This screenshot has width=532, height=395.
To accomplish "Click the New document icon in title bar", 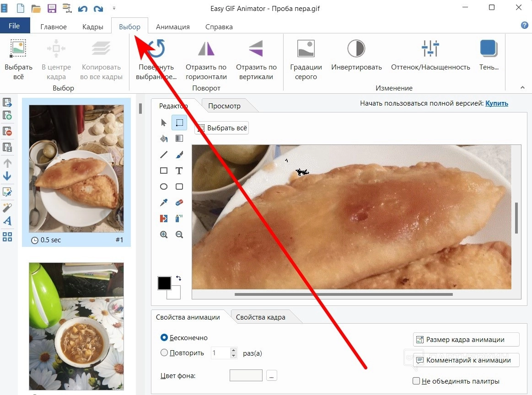I will (21, 8).
